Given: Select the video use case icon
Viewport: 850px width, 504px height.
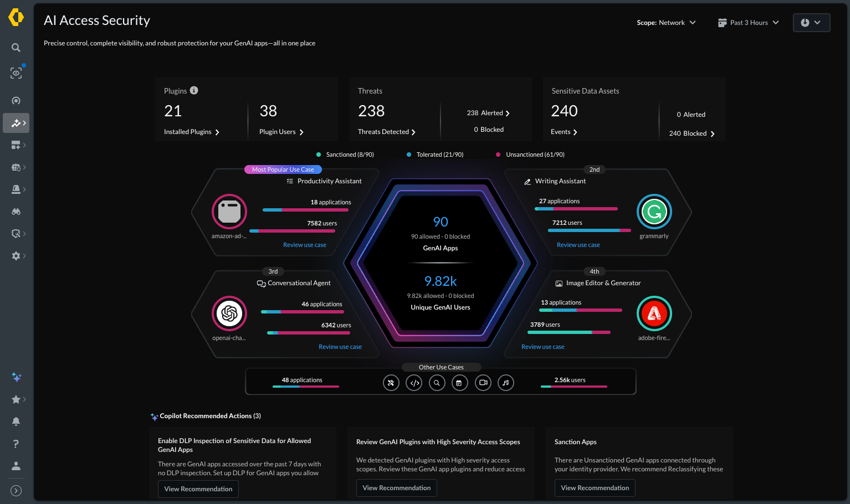Looking at the screenshot, I should pos(483,383).
